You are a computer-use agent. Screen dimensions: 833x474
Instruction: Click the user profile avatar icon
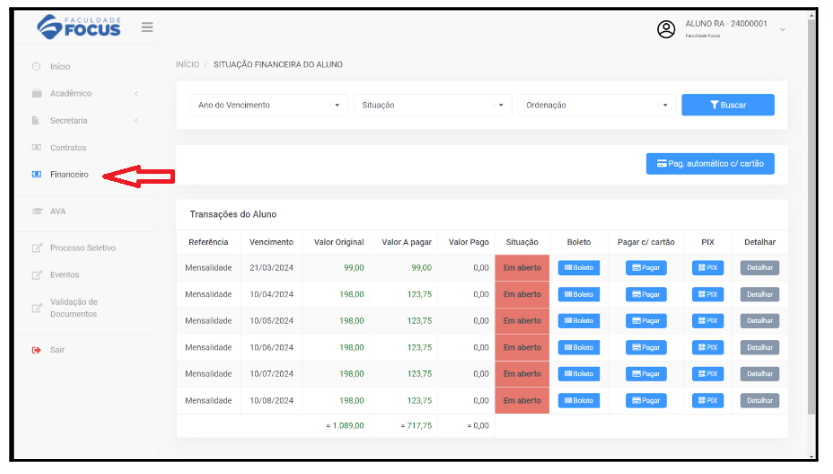666,29
